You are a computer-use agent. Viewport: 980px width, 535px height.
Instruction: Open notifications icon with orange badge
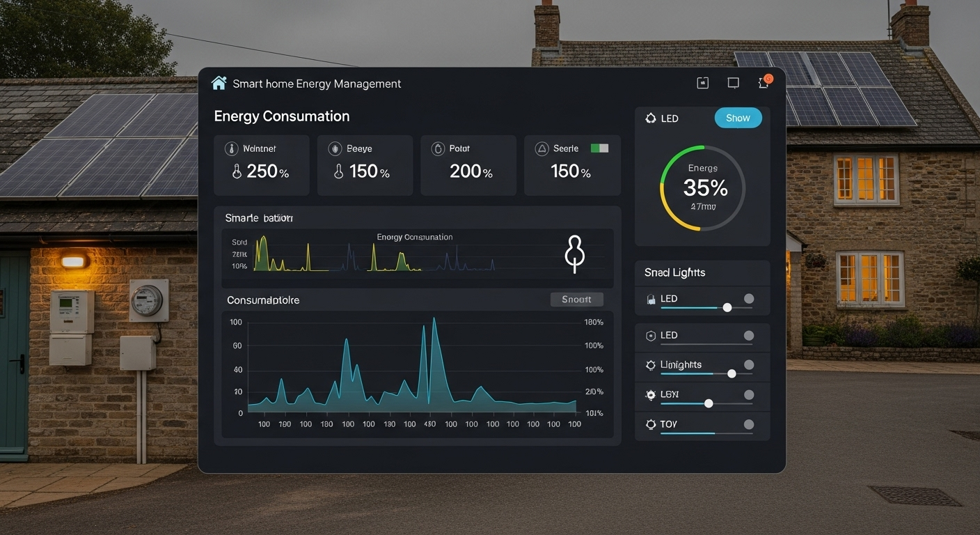pos(764,82)
